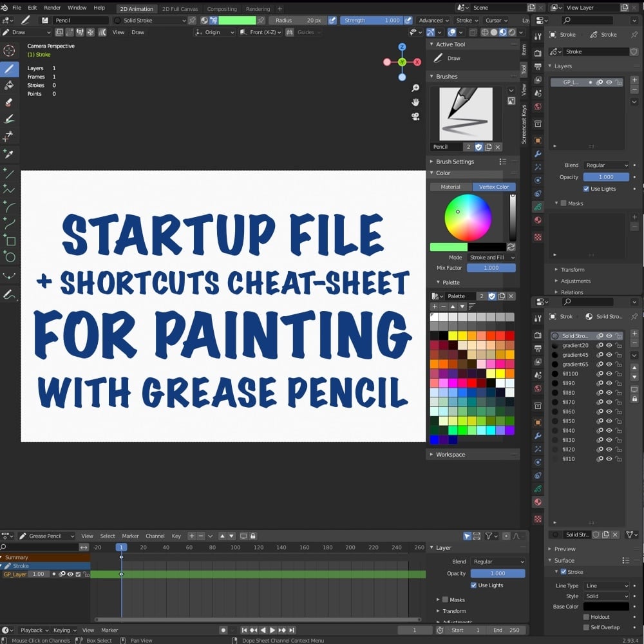Select the Eyedropper tool
Image resolution: width=644 pixels, height=644 pixels.
click(9, 153)
